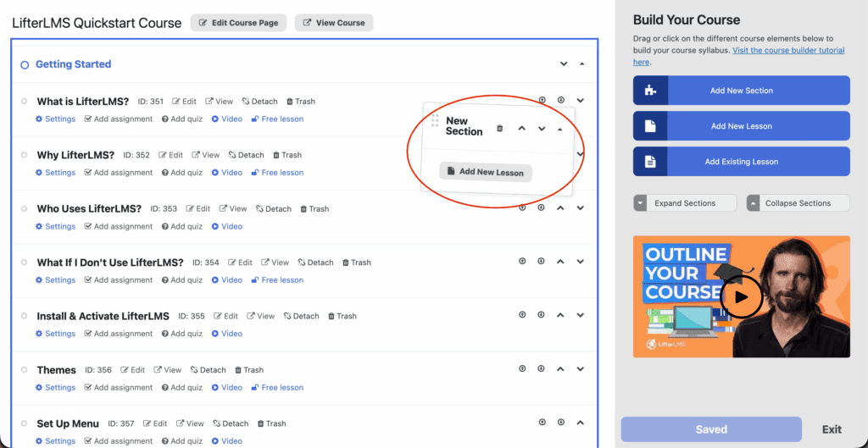Click Add New Lesson inside New Section
The image size is (868, 448).
click(486, 171)
